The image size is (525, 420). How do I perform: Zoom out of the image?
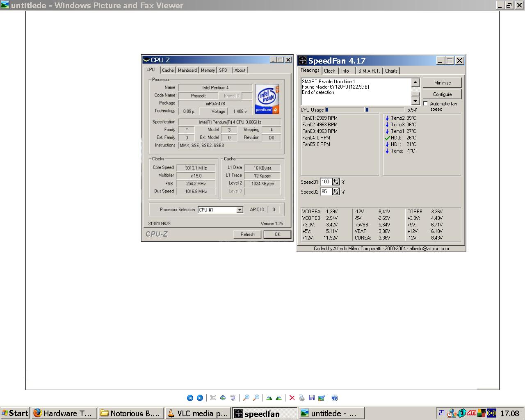tap(256, 398)
